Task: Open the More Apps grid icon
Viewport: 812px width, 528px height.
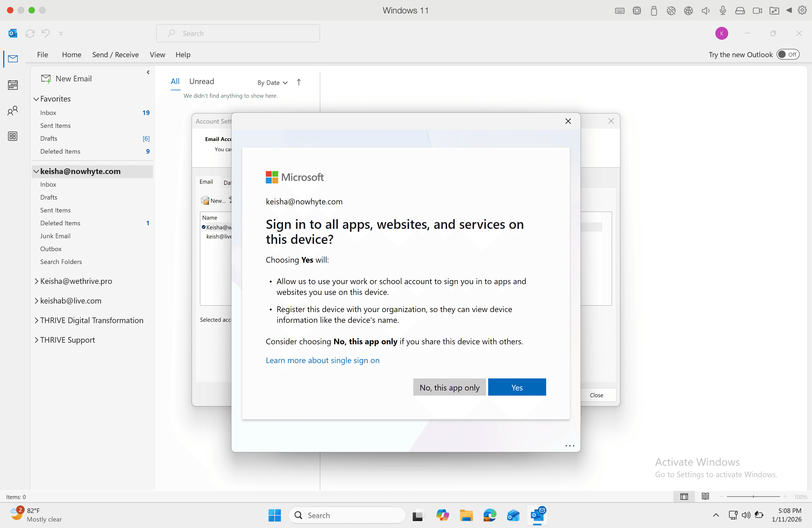Action: coord(13,136)
